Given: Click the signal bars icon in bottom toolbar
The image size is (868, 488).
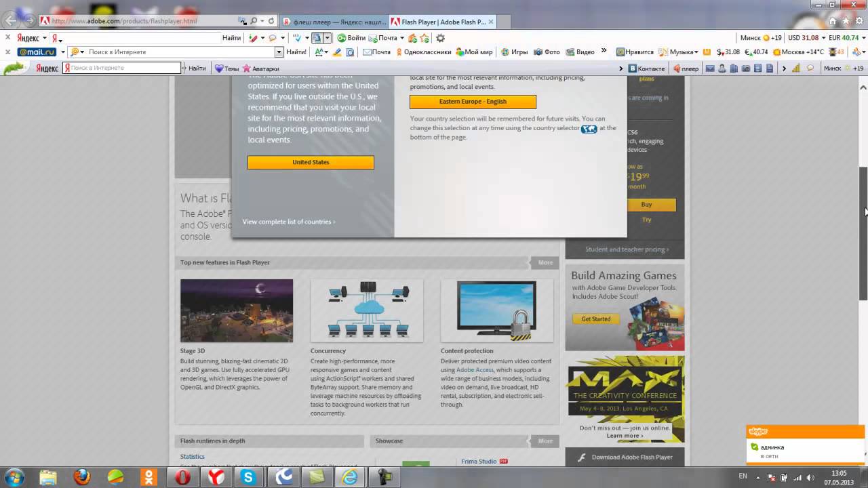Looking at the screenshot, I should (x=796, y=68).
